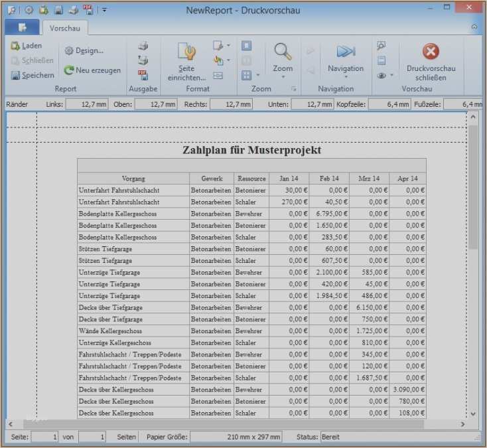Click the horizontal scrollbar thumb
The width and height of the screenshot is (487, 448).
pos(224,424)
